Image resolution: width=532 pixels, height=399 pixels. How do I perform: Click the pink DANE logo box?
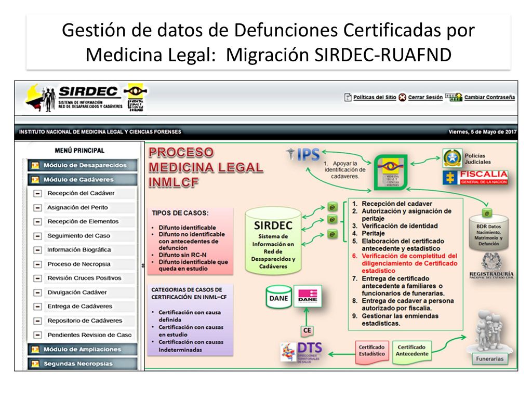308,296
